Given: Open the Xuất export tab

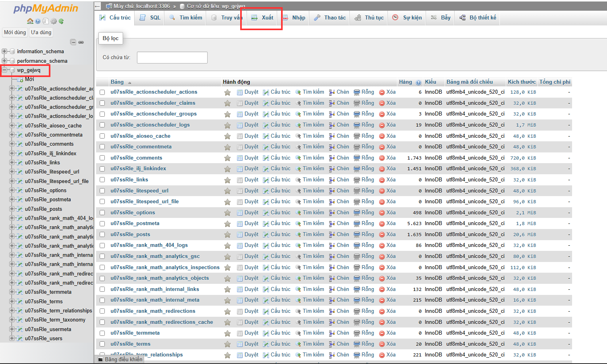Looking at the screenshot, I should (262, 17).
